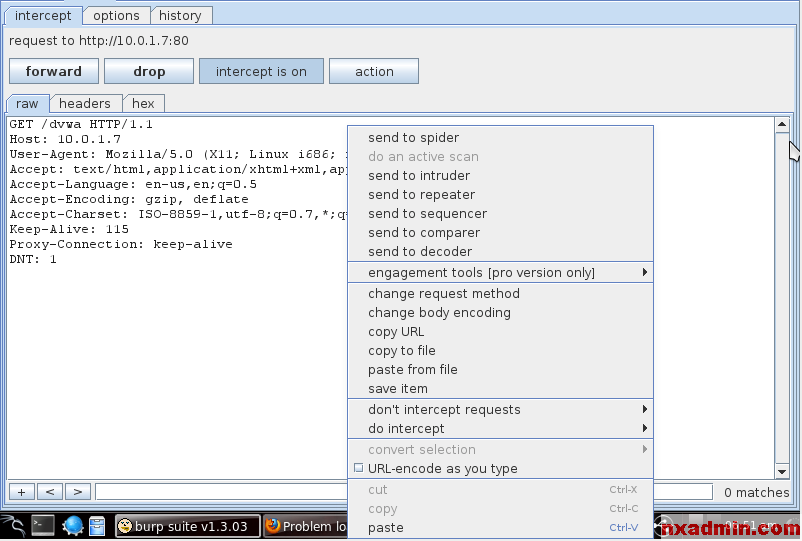Switch to the intercept tab

(43, 15)
